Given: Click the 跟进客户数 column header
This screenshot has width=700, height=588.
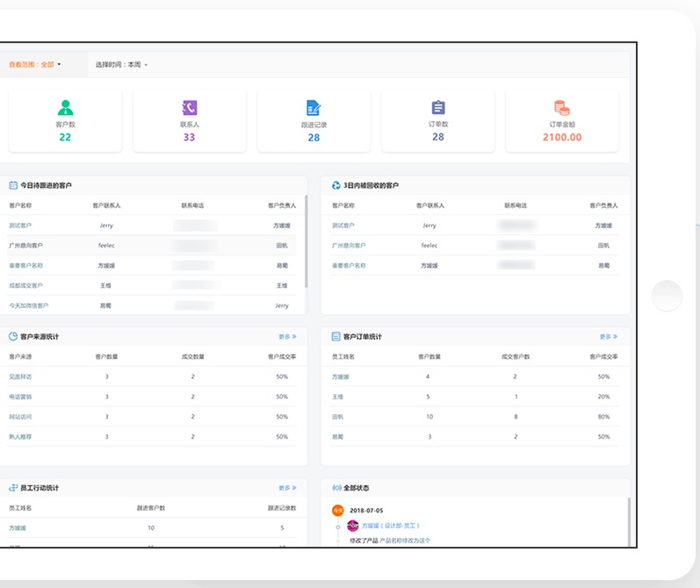Looking at the screenshot, I should pyautogui.click(x=151, y=507).
